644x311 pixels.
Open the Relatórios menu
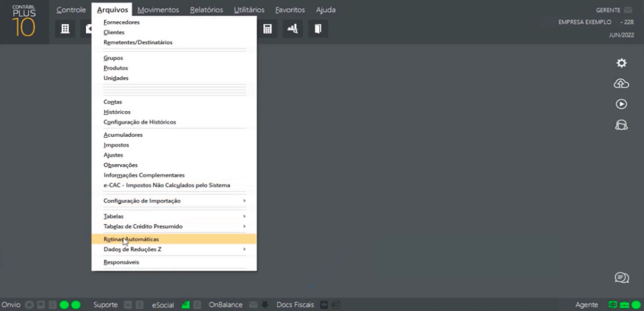pyautogui.click(x=206, y=10)
